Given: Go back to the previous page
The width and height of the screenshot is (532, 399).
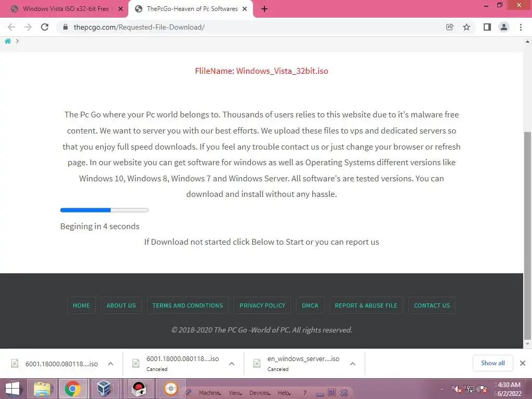Looking at the screenshot, I should click(11, 27).
